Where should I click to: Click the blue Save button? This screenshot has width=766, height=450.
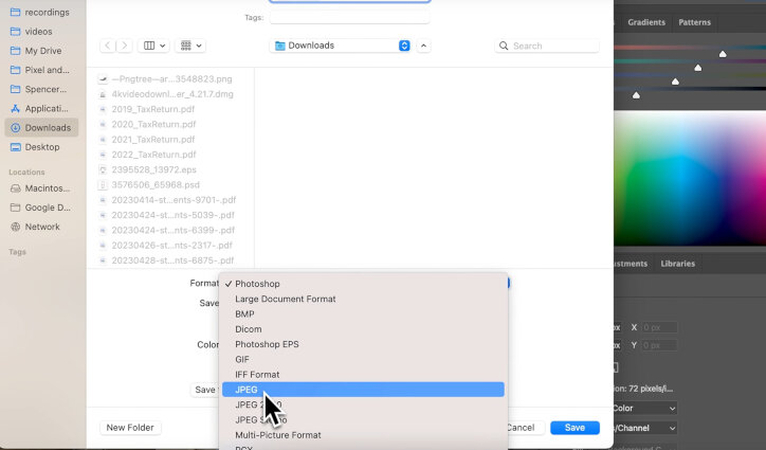(574, 428)
